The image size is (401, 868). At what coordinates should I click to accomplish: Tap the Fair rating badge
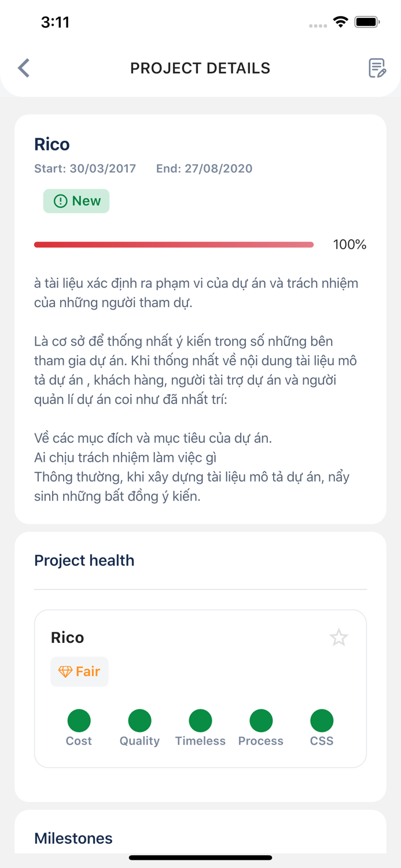[79, 671]
